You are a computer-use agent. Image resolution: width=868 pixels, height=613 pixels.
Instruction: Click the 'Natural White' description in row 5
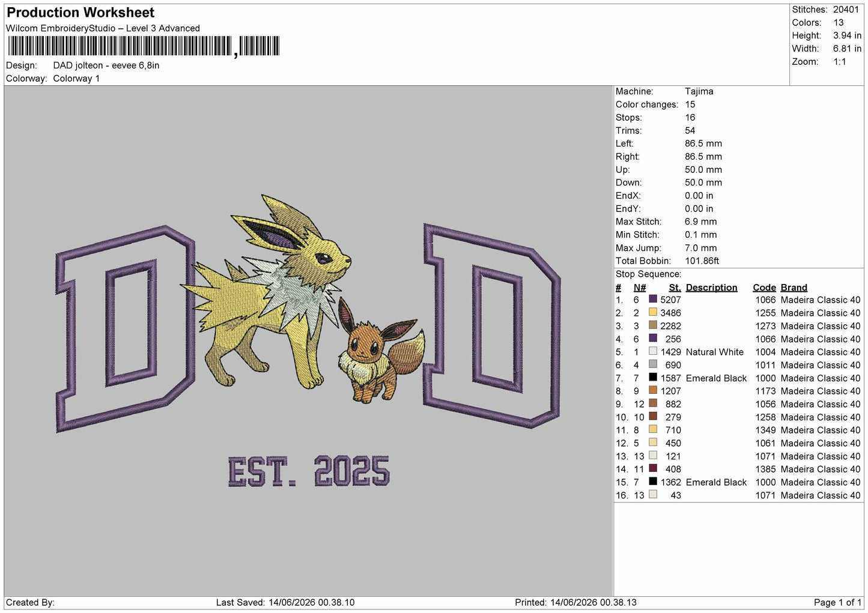pos(715,352)
